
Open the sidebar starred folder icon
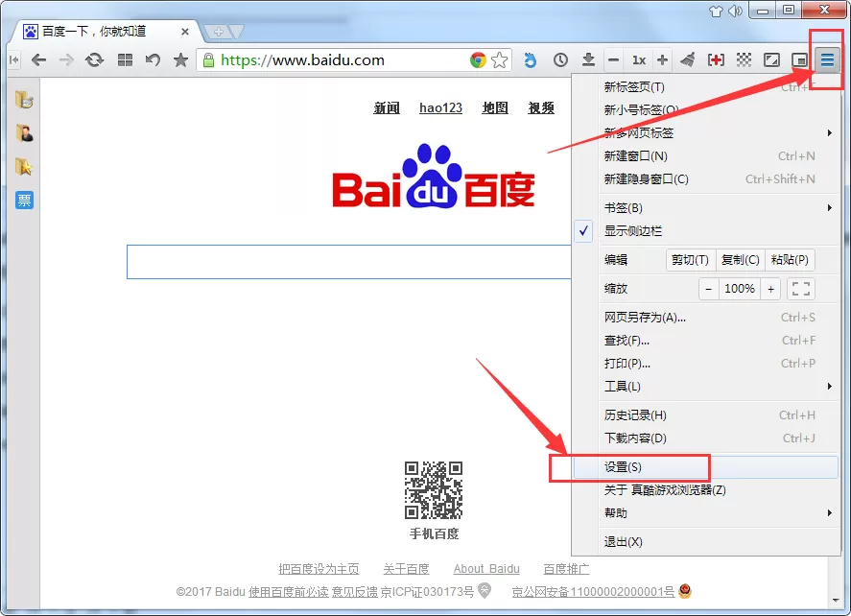24,167
